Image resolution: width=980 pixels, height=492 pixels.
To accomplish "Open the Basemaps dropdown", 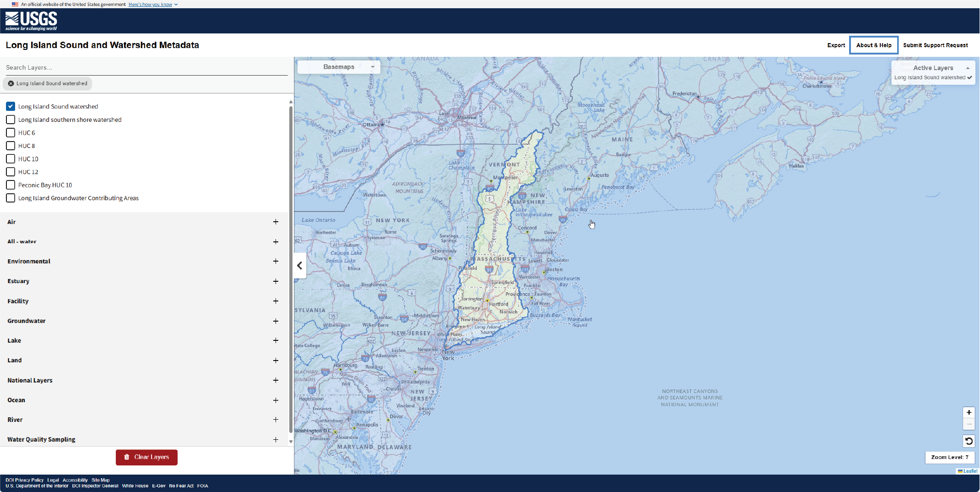I will (339, 67).
